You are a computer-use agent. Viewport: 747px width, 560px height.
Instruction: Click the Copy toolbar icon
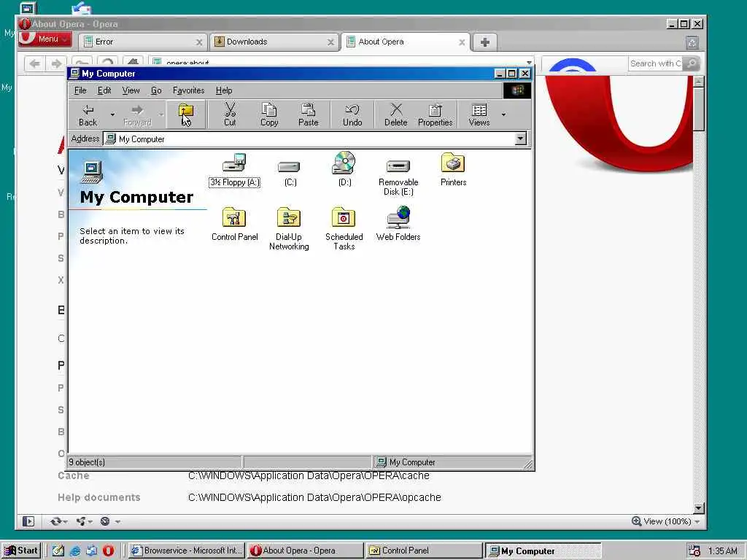[269, 114]
